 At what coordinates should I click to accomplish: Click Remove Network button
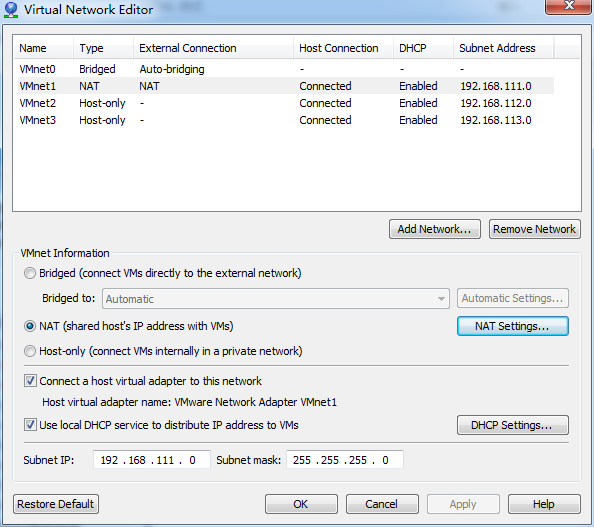535,229
